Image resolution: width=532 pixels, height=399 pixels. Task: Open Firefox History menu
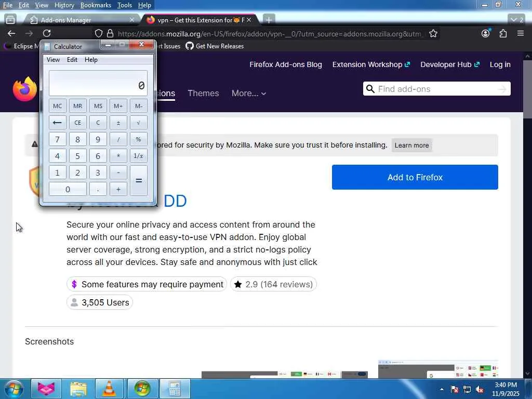[64, 5]
